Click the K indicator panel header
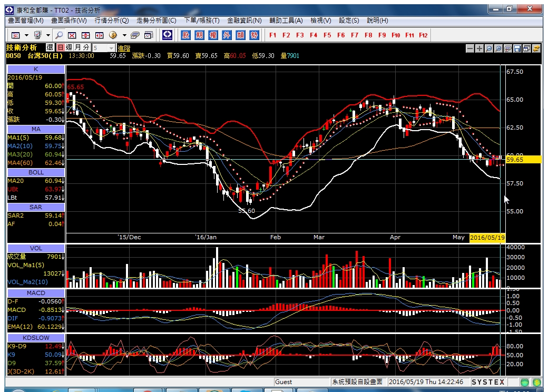Image resolution: width=548 pixels, height=392 pixels. click(36, 69)
